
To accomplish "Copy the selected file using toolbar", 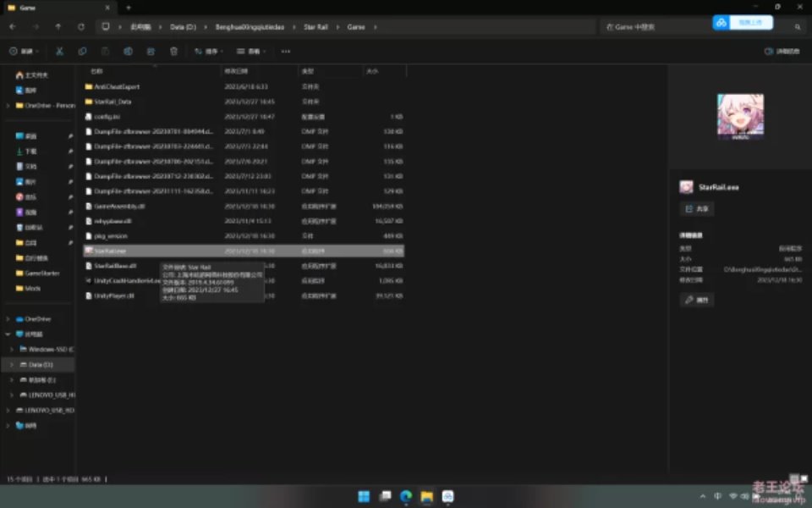I will coord(82,52).
